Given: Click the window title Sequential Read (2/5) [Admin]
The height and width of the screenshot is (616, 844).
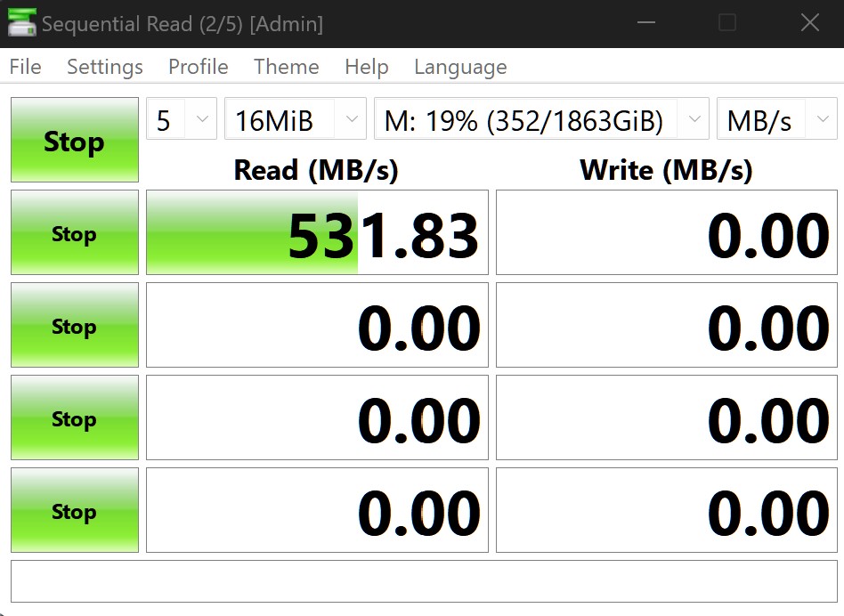Looking at the screenshot, I should point(183,24).
